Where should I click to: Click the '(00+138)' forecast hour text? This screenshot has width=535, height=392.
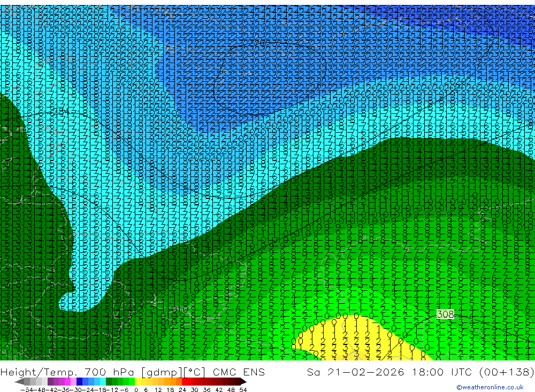506,372
